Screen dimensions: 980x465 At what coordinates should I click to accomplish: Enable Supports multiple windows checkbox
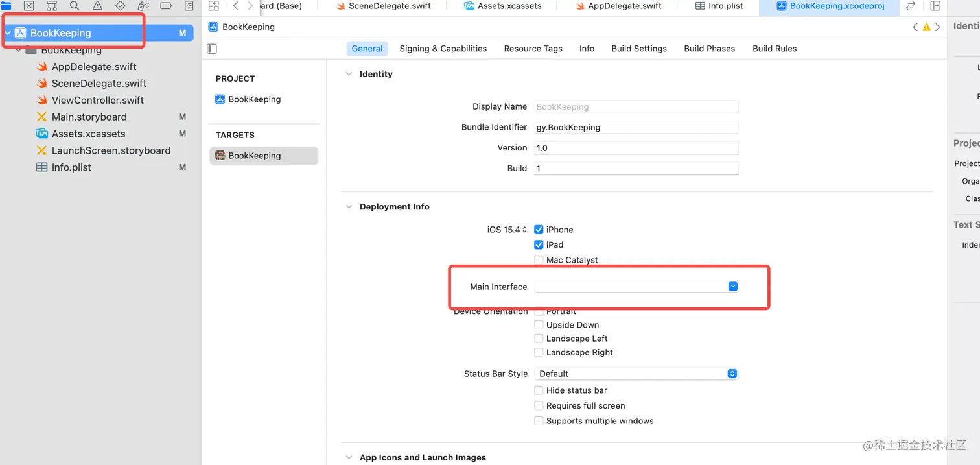coord(538,421)
